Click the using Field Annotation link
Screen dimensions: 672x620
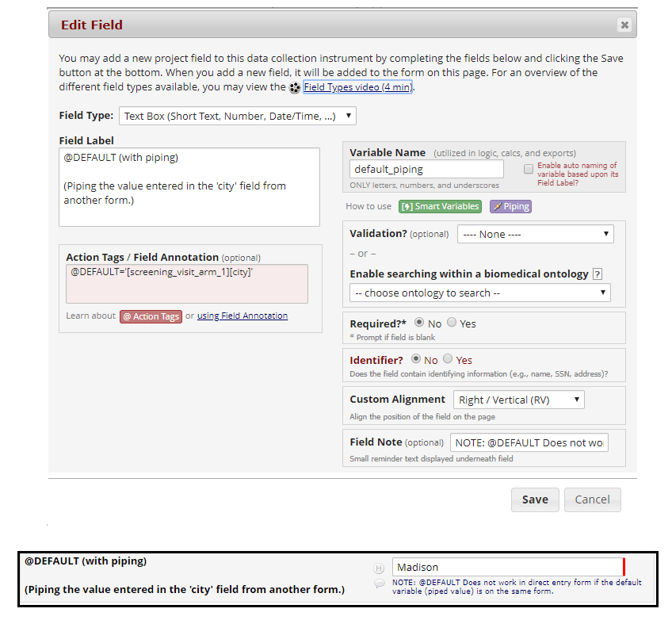click(x=242, y=316)
